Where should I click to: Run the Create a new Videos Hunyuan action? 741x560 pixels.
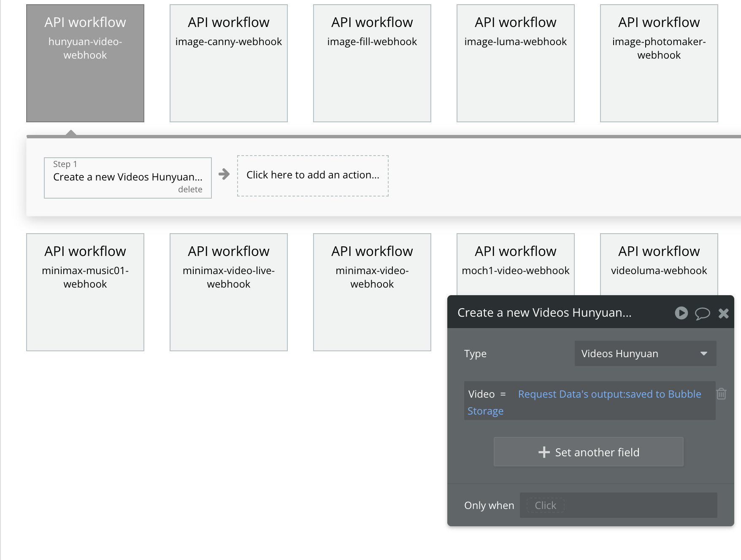(x=681, y=313)
